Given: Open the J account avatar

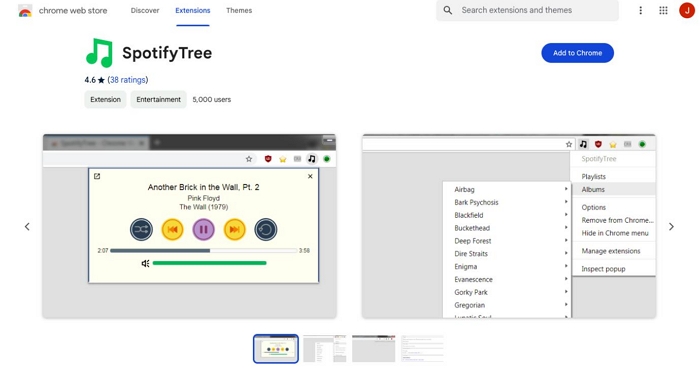Looking at the screenshot, I should point(687,10).
